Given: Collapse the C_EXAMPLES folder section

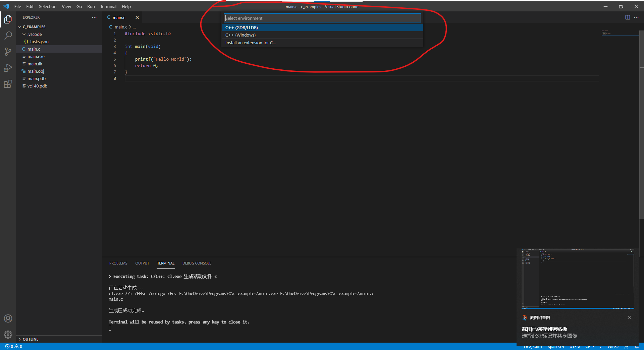Looking at the screenshot, I should click(19, 27).
